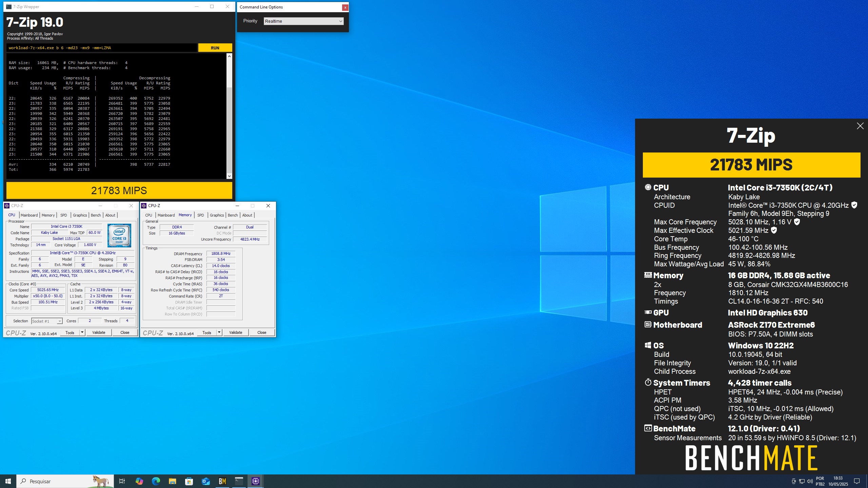Click the Memory module icon in BenchMate panel
This screenshot has width=868, height=488.
tap(648, 275)
